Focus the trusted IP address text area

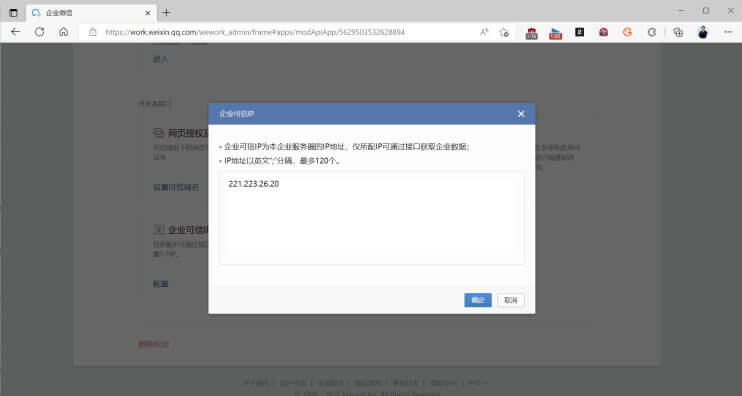point(371,218)
